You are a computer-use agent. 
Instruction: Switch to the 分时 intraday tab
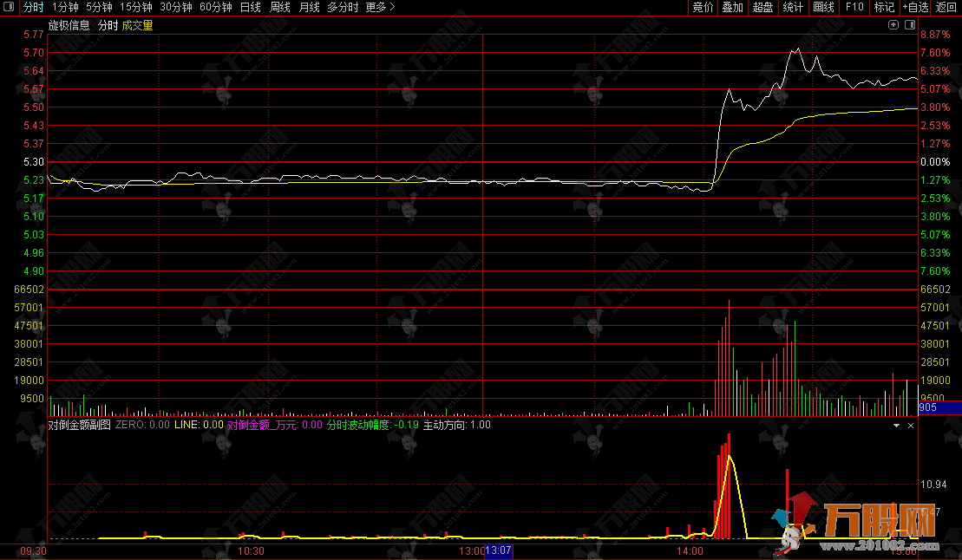[x=33, y=7]
